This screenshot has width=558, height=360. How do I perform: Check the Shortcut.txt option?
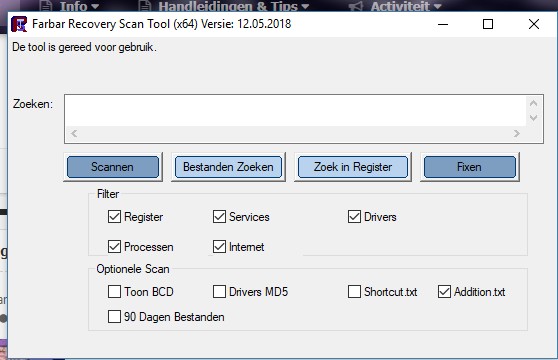[x=354, y=291]
